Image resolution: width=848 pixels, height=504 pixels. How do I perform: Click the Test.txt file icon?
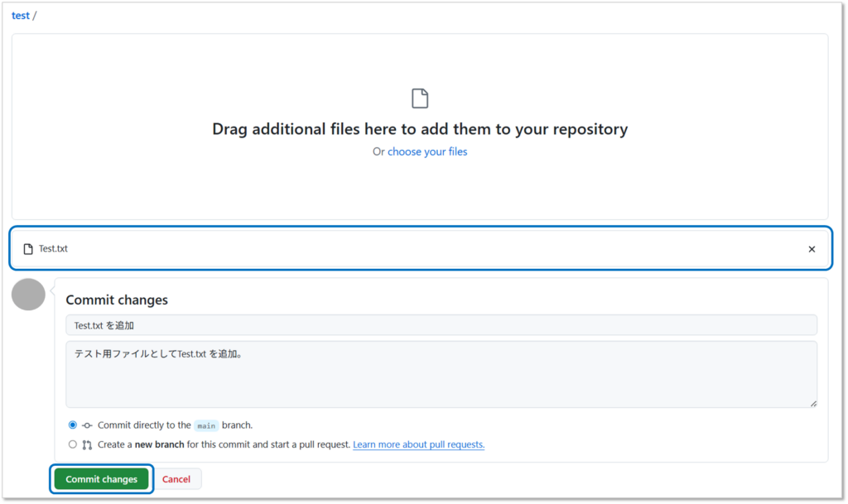pyautogui.click(x=28, y=249)
